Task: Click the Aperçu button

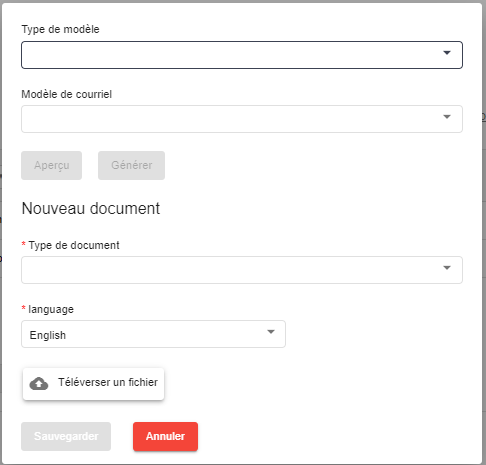Action: [x=51, y=165]
